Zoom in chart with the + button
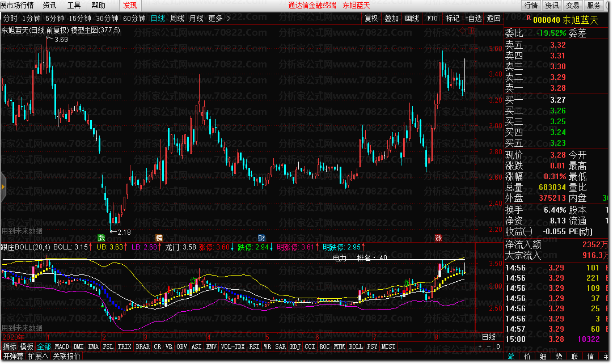Screen dimensions: 613x364 [480, 346]
